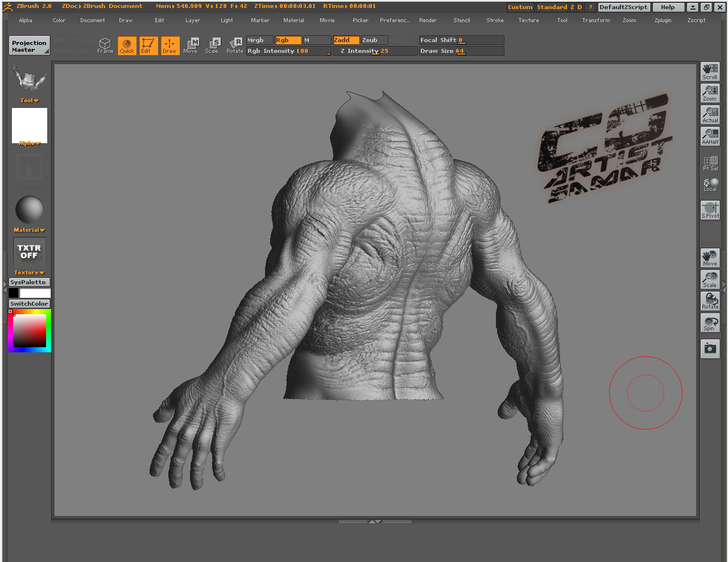This screenshot has width=728, height=562.
Task: Select the Frame tool
Action: 105,45
